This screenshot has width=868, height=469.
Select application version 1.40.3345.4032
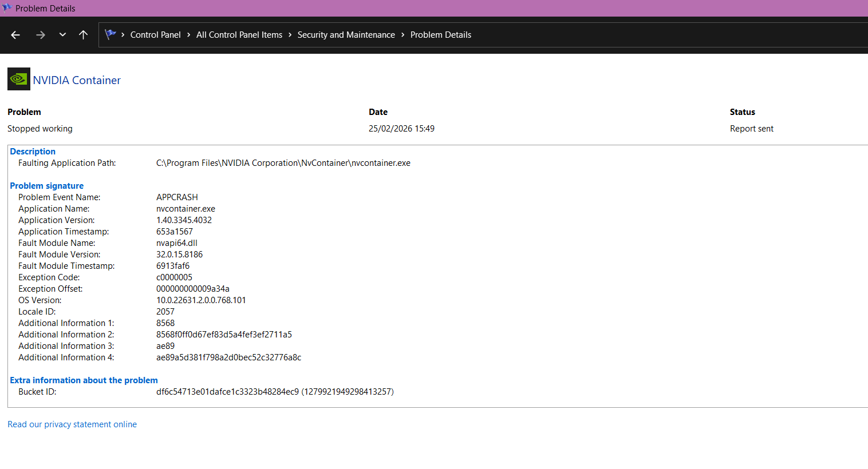tap(184, 220)
